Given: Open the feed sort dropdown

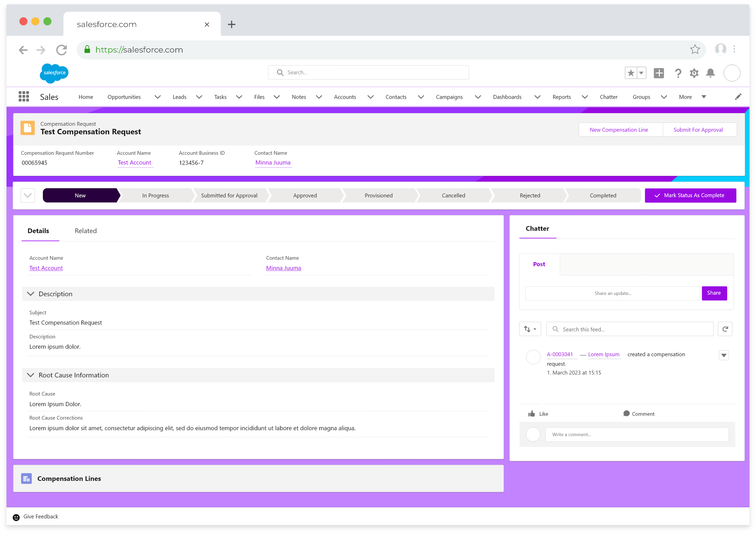Looking at the screenshot, I should point(530,329).
